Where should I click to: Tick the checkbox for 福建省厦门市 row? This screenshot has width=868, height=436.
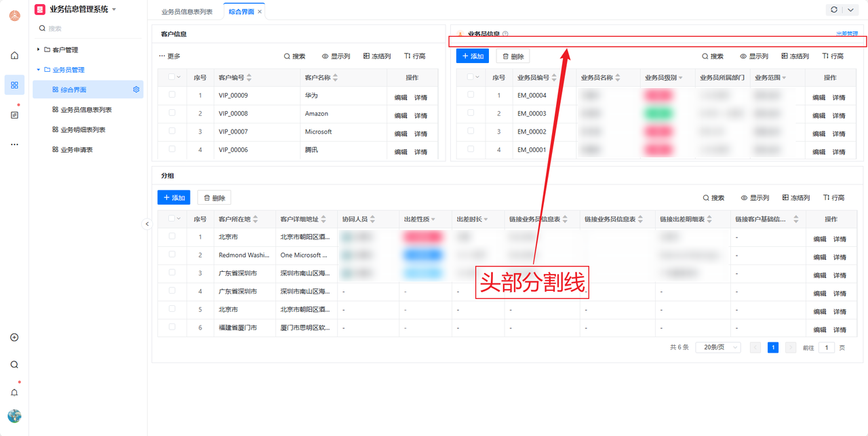(x=172, y=328)
